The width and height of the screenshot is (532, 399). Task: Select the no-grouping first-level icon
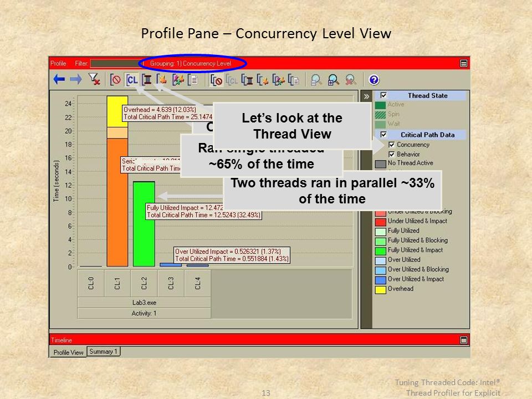[x=115, y=80]
